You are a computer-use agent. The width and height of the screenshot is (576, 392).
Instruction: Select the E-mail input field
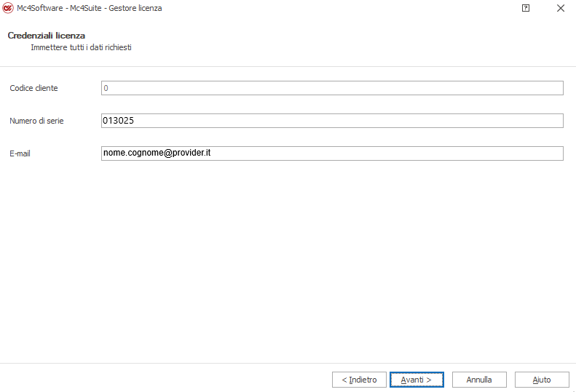point(332,153)
